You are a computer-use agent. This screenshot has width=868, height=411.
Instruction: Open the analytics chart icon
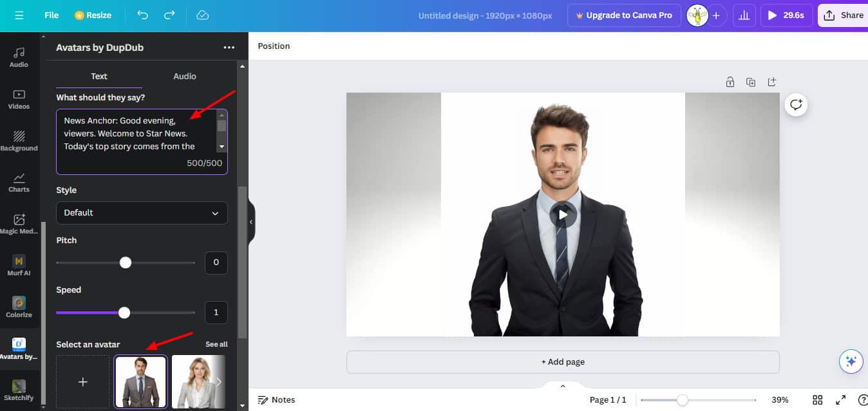click(x=744, y=15)
